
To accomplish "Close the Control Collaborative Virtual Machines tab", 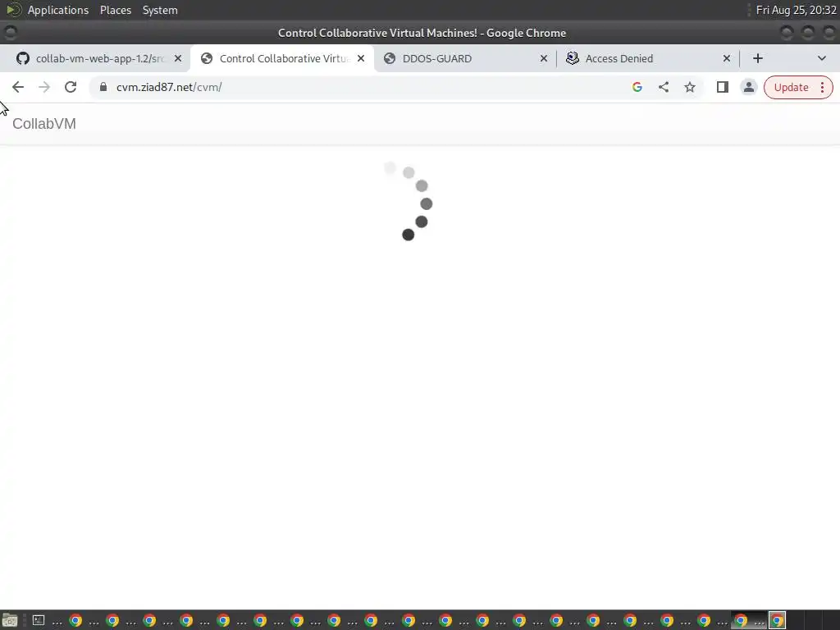I will [x=361, y=58].
